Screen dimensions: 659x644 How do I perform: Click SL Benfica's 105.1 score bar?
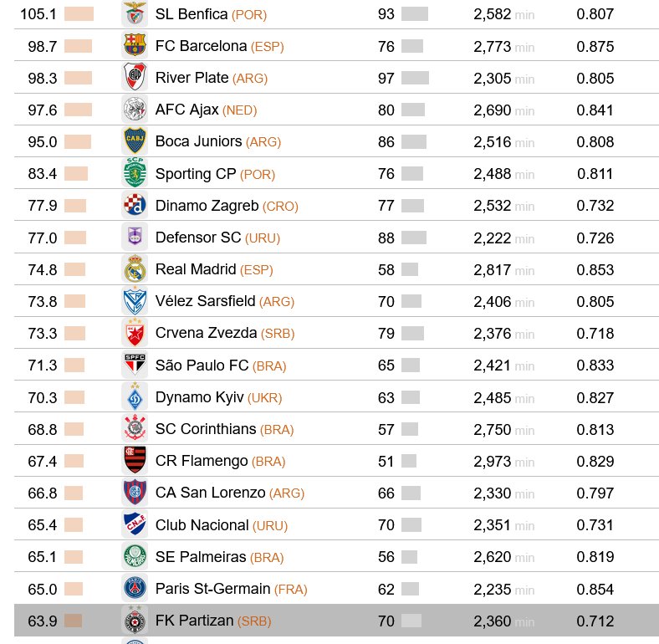coord(79,14)
